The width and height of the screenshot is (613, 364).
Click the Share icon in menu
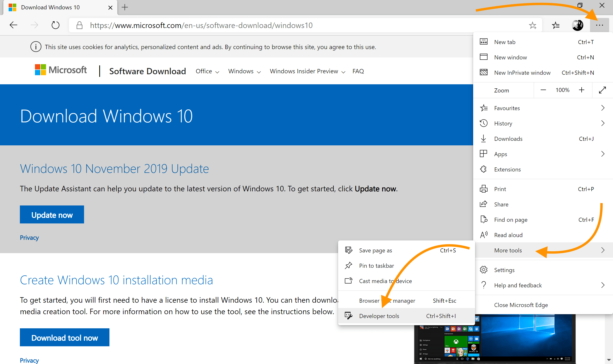pyautogui.click(x=483, y=204)
